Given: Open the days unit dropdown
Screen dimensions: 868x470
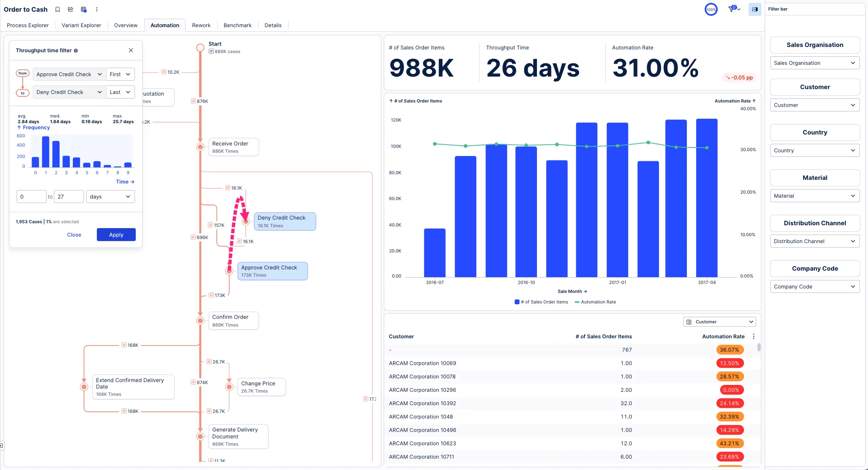Looking at the screenshot, I should coord(110,197).
